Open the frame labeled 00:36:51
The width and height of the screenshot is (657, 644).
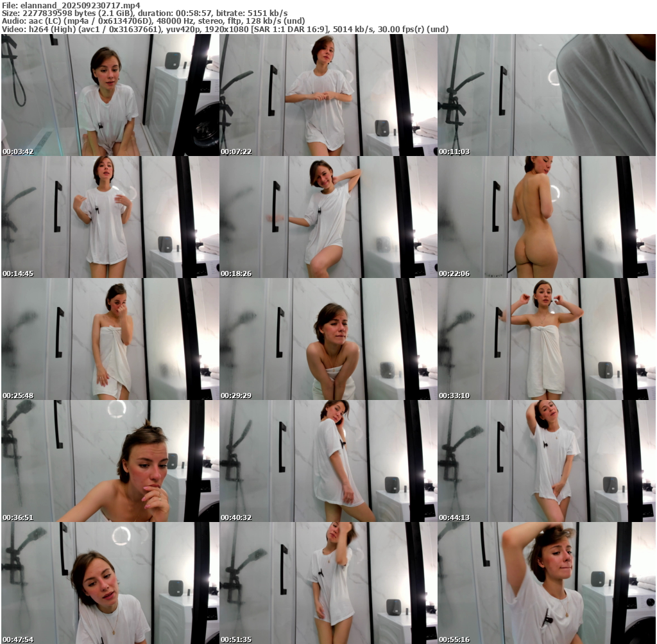coord(110,460)
